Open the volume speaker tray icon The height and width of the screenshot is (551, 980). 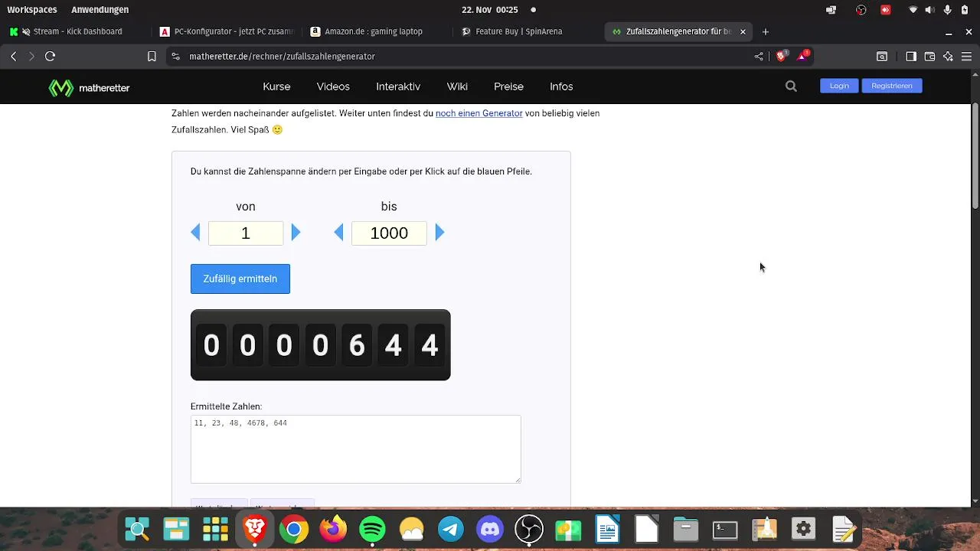(929, 10)
